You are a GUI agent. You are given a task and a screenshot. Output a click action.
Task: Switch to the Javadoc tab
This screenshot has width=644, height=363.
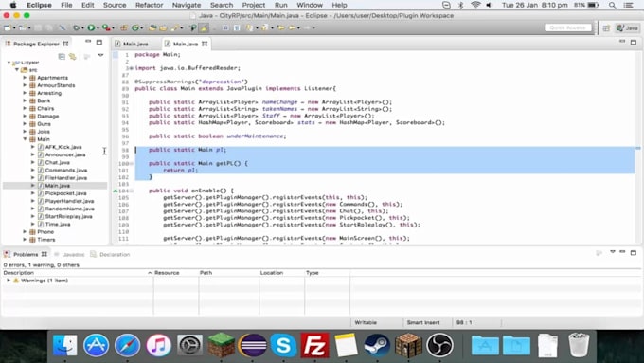pyautogui.click(x=74, y=254)
